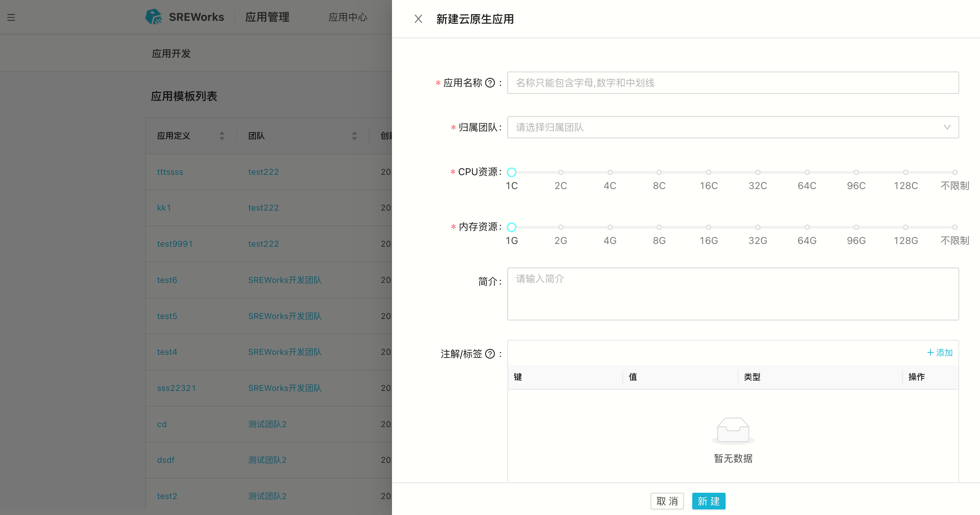Click help icon beside 注解/标签
The width and height of the screenshot is (980, 515).
pyautogui.click(x=490, y=354)
